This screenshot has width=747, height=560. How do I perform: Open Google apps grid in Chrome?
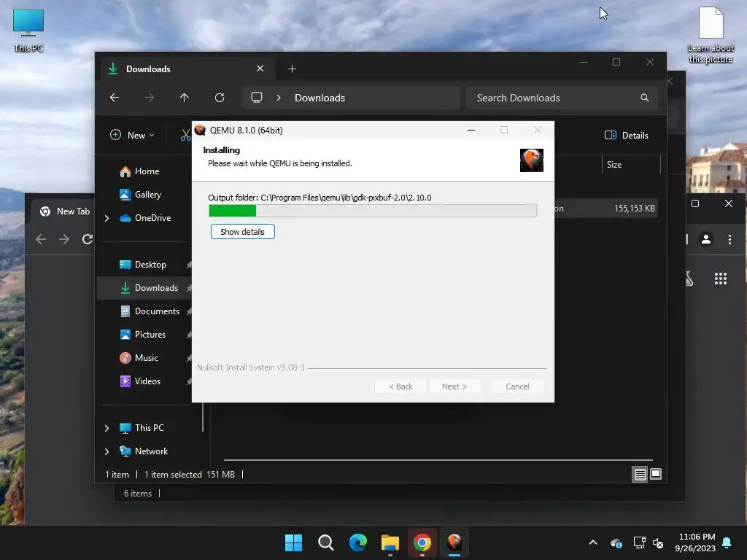(x=720, y=279)
